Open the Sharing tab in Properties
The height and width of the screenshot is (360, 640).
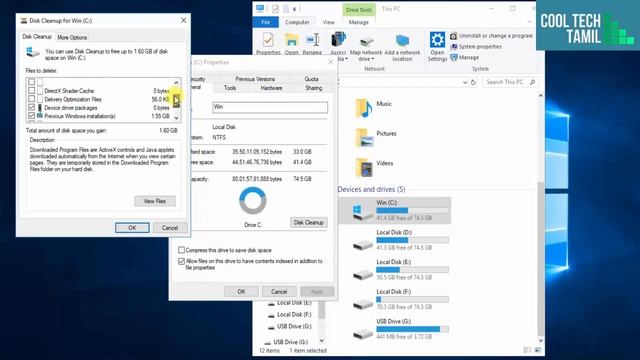(313, 88)
